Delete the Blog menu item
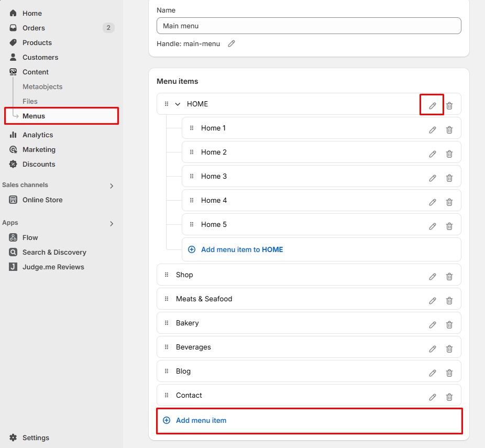The image size is (485, 448). [x=449, y=373]
